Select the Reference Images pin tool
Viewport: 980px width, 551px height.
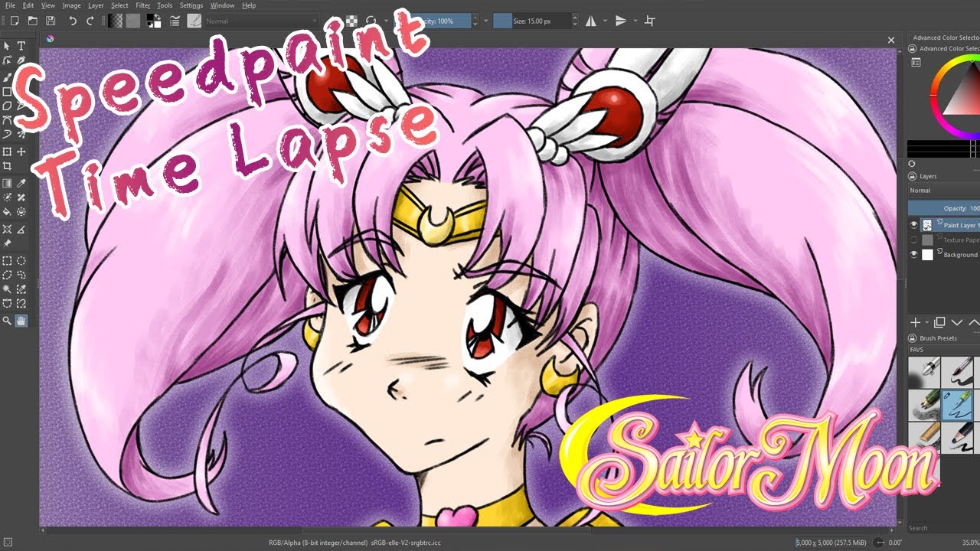7,243
